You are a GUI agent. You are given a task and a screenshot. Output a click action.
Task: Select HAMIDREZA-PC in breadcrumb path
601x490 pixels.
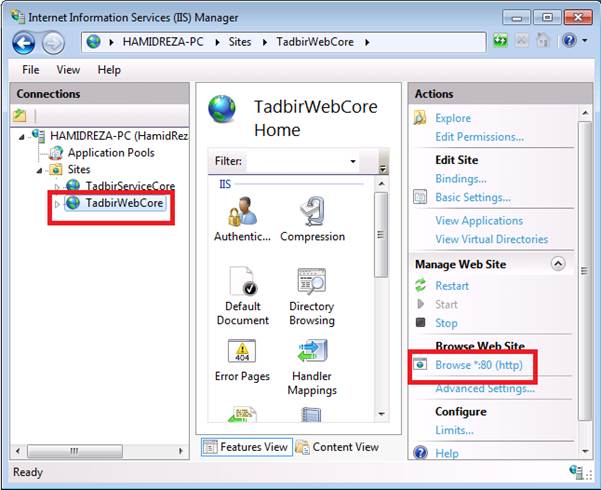tap(163, 42)
